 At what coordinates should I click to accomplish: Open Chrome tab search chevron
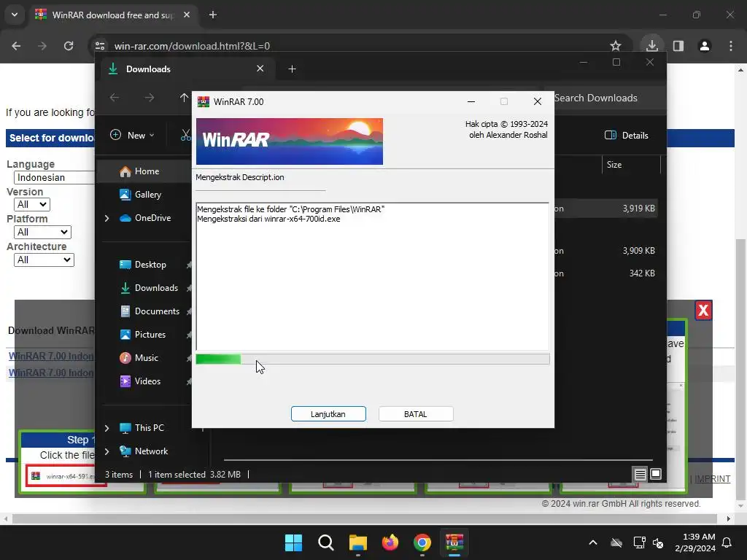[x=15, y=15]
